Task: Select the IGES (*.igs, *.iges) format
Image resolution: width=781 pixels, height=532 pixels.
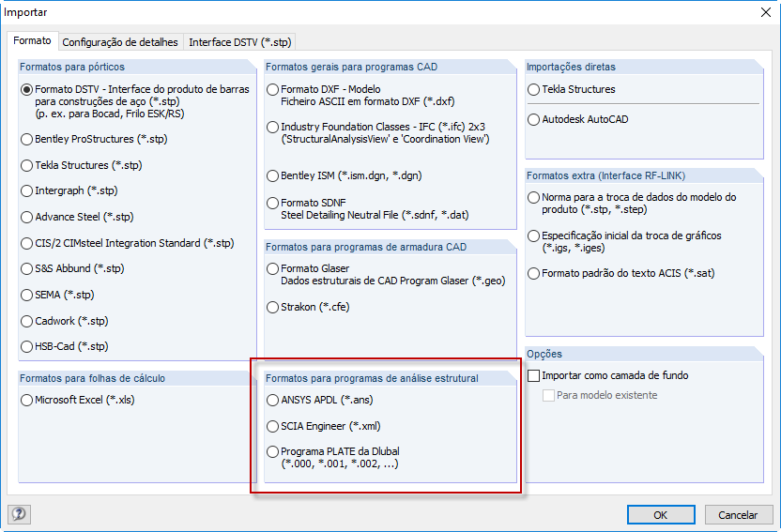Action: [533, 236]
